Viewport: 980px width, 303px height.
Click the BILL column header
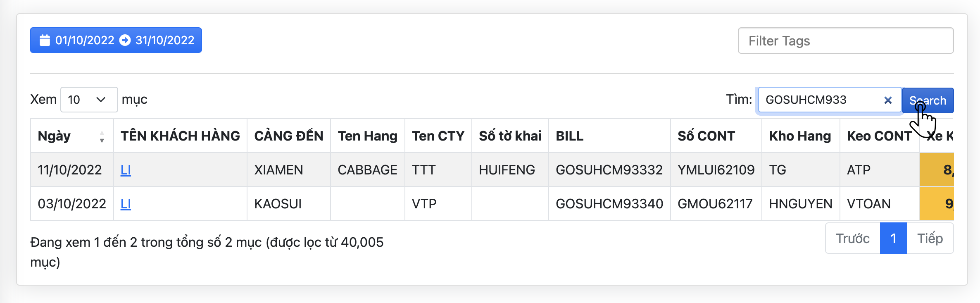click(x=569, y=136)
